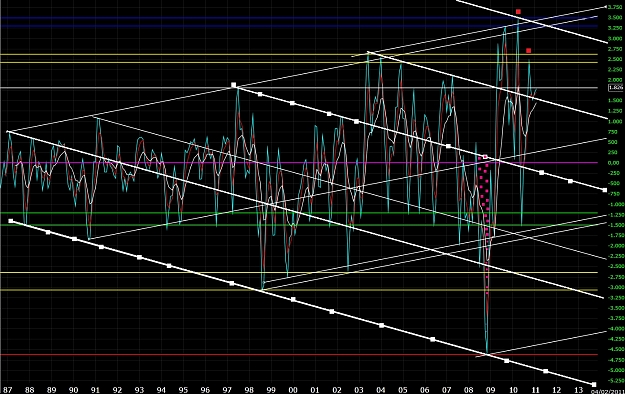The height and width of the screenshot is (394, 625).
Task: Select the lower red square marker near 2.750
Action: pos(529,51)
